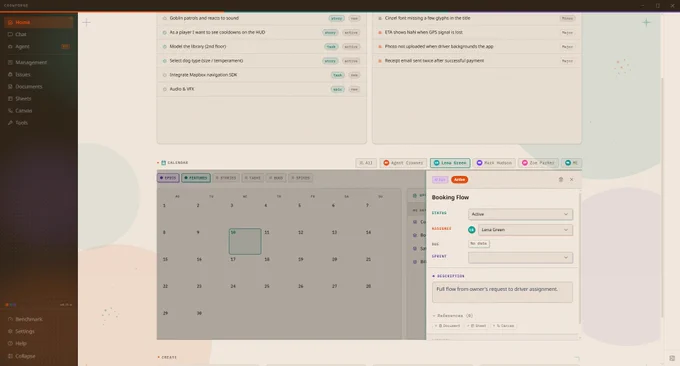Viewport: 680px width, 366px height.
Task: Toggle the Bugs type filter
Action: click(276, 178)
